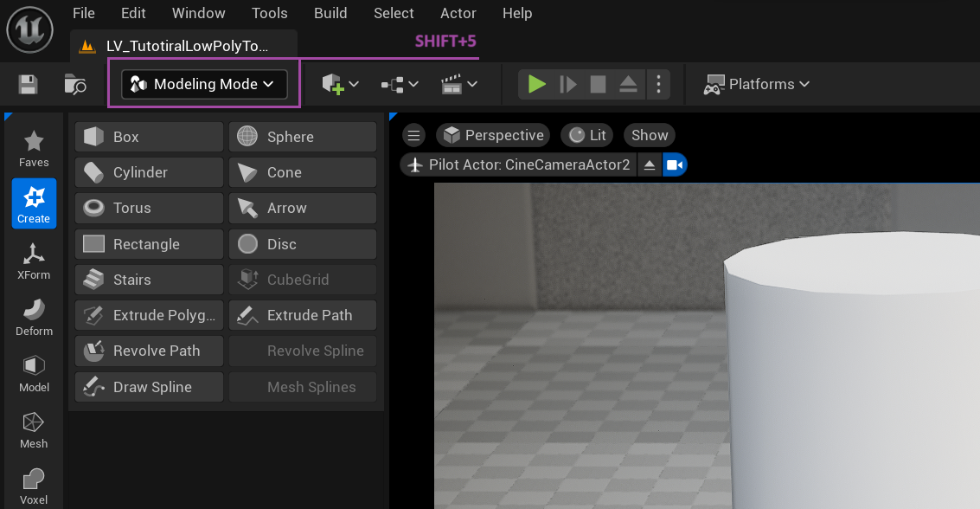Select the Stairs creation tool

coord(148,279)
